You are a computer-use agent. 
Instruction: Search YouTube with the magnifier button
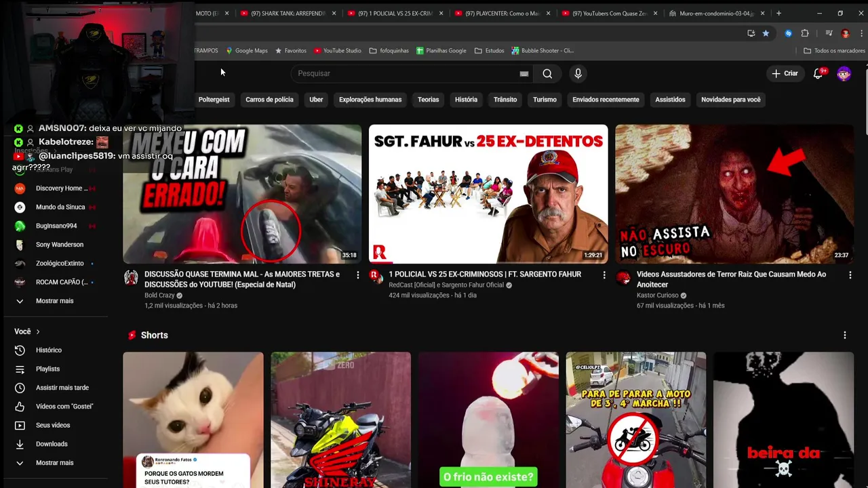(547, 73)
